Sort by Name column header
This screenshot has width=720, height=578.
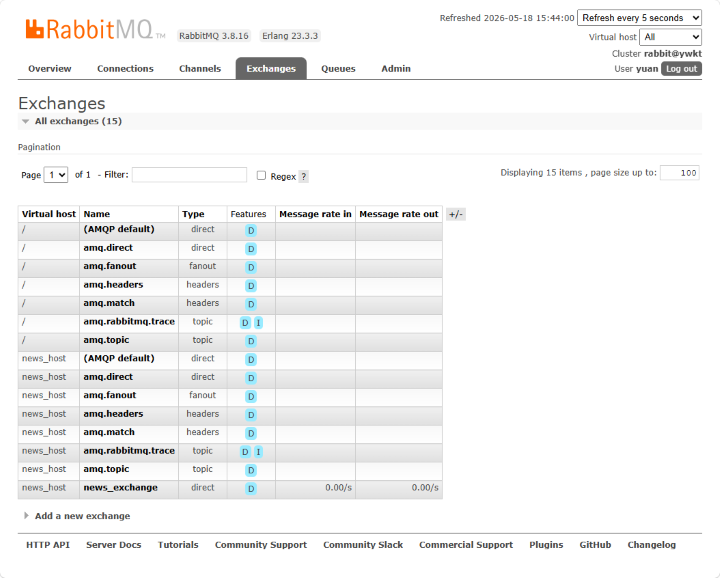coord(97,214)
